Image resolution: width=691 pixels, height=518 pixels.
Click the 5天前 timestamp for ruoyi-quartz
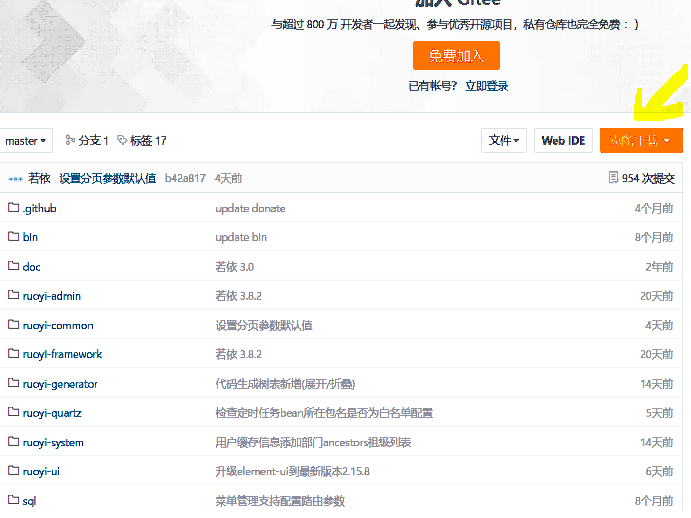pos(659,413)
